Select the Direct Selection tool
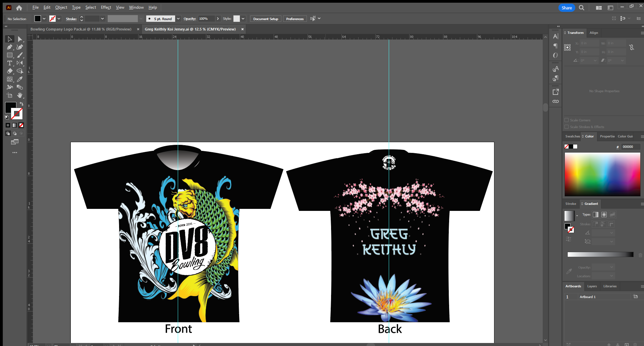Screen dimensions: 644x346 (x=20, y=39)
